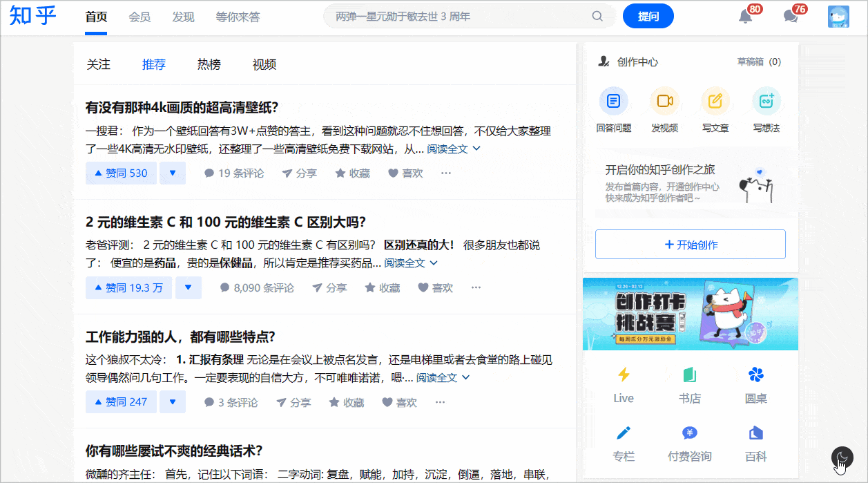Screen dimensions: 868x483
Task: Open the notifications bell icon
Action: coord(746,17)
